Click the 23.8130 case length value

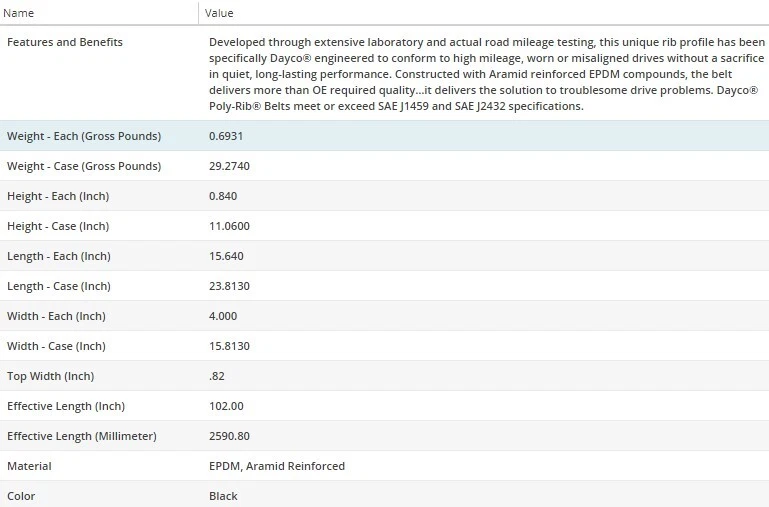click(229, 286)
